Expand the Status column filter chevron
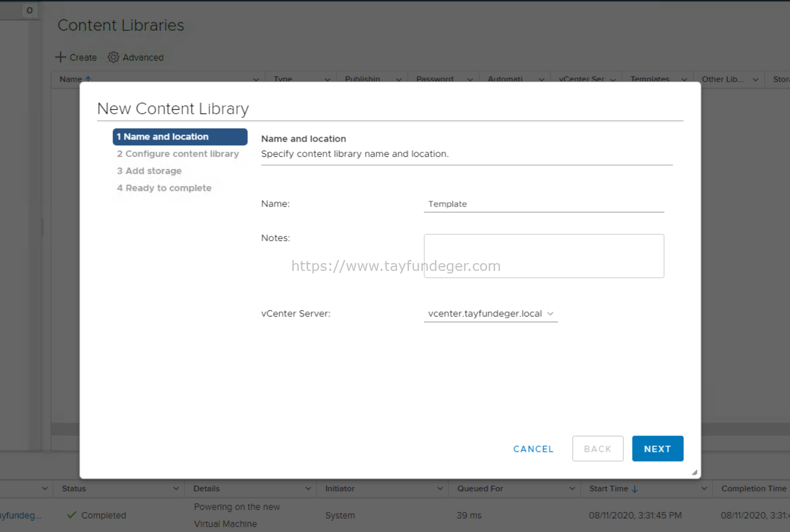The height and width of the screenshot is (532, 790). pos(176,489)
